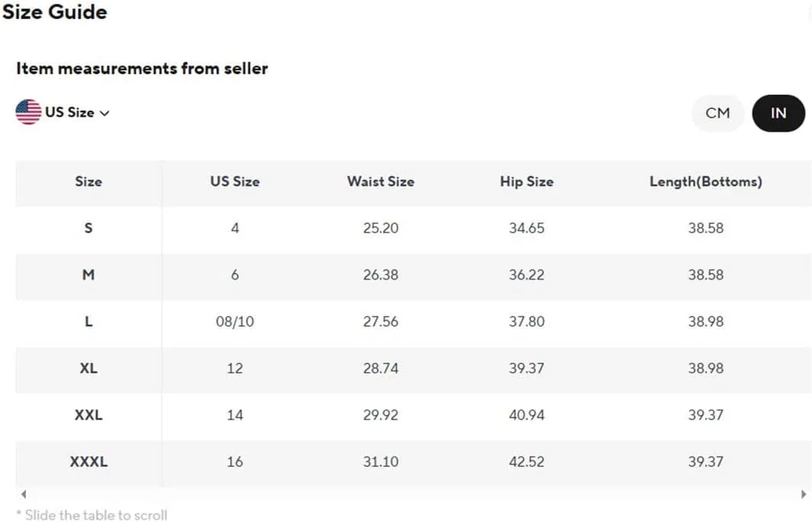Select the XXXL size row

[x=414, y=461]
